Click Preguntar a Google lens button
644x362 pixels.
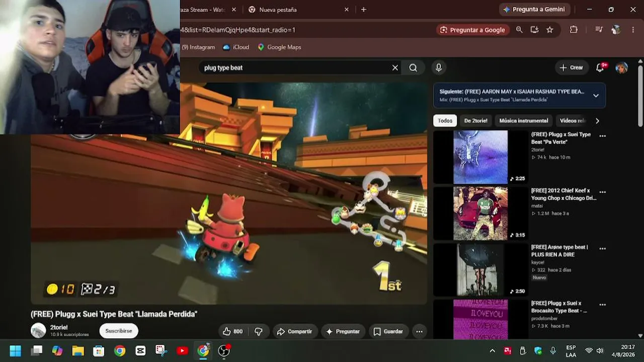click(472, 30)
